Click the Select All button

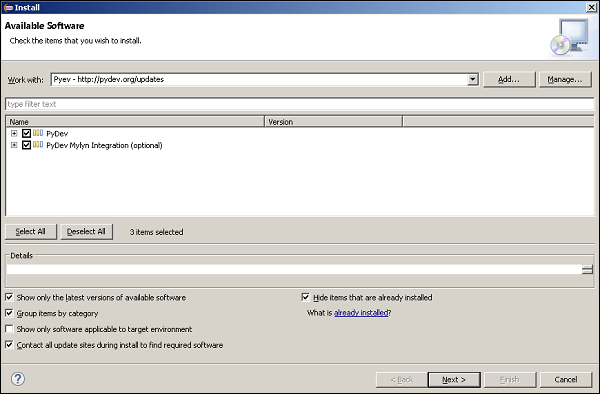(x=31, y=231)
